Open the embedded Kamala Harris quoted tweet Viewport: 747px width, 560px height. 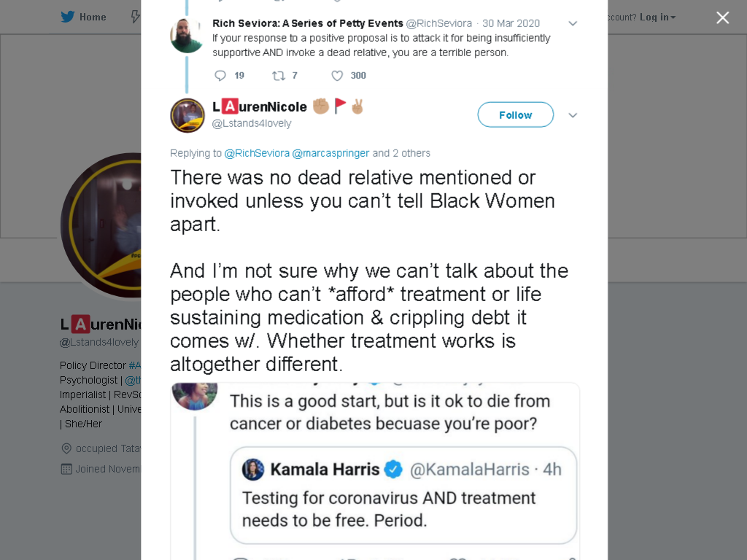click(x=403, y=495)
